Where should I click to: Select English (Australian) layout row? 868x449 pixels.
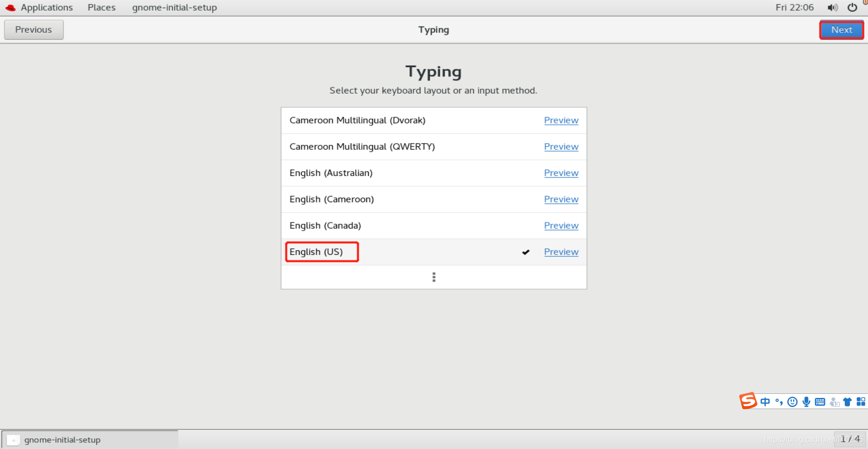[434, 173]
